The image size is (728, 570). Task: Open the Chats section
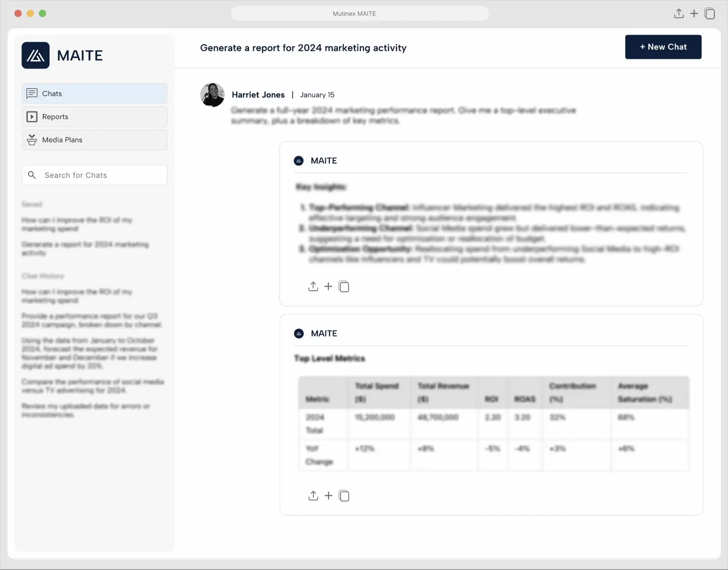pyautogui.click(x=95, y=94)
